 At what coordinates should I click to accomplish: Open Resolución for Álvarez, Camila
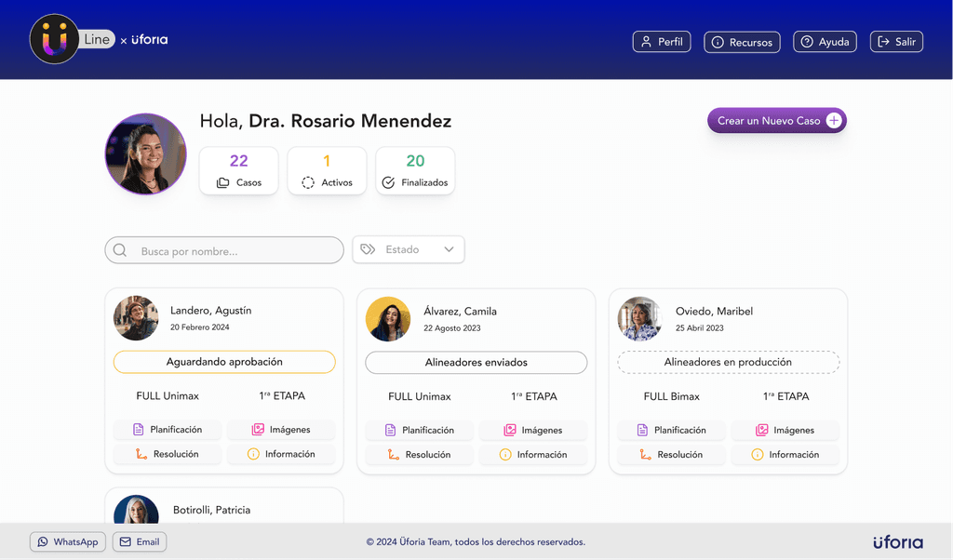click(x=420, y=454)
